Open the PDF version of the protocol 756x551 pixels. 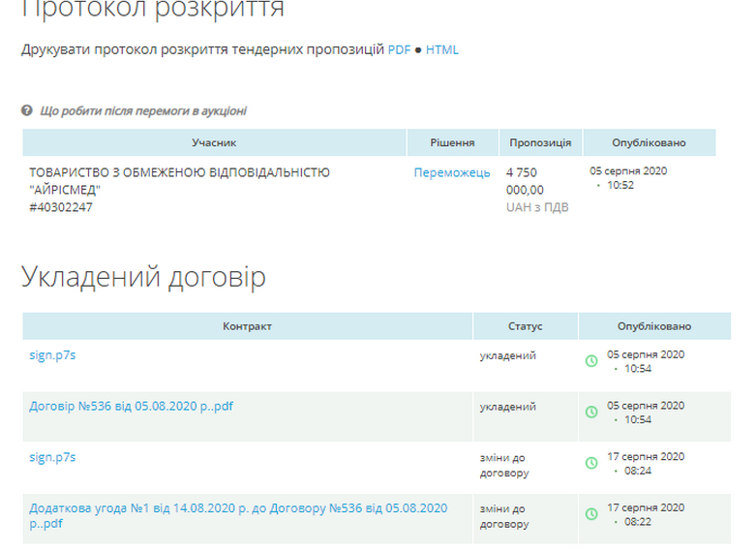400,49
